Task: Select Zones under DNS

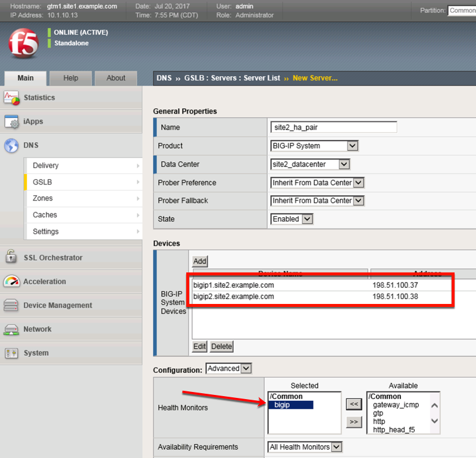Action: pos(83,198)
